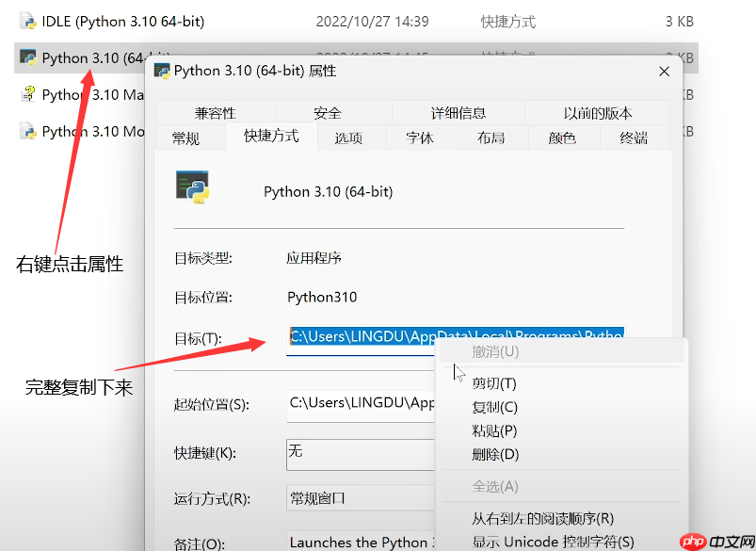Select the 快捷方式 tab
This screenshot has height=551, width=756.
point(271,136)
